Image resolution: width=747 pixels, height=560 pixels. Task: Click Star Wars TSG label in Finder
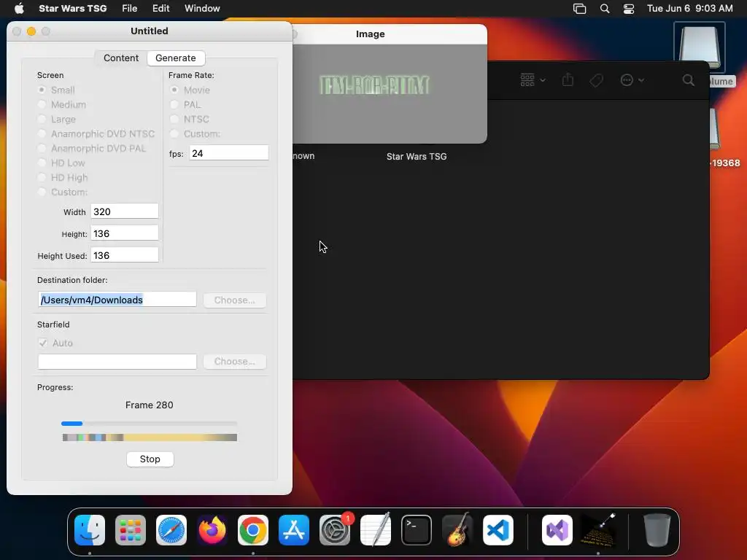[x=417, y=156]
